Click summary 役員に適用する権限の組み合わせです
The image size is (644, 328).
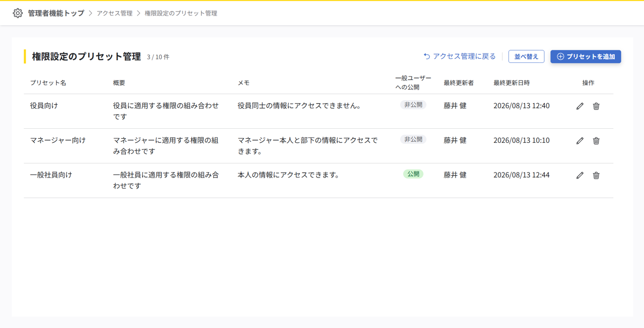coord(166,111)
